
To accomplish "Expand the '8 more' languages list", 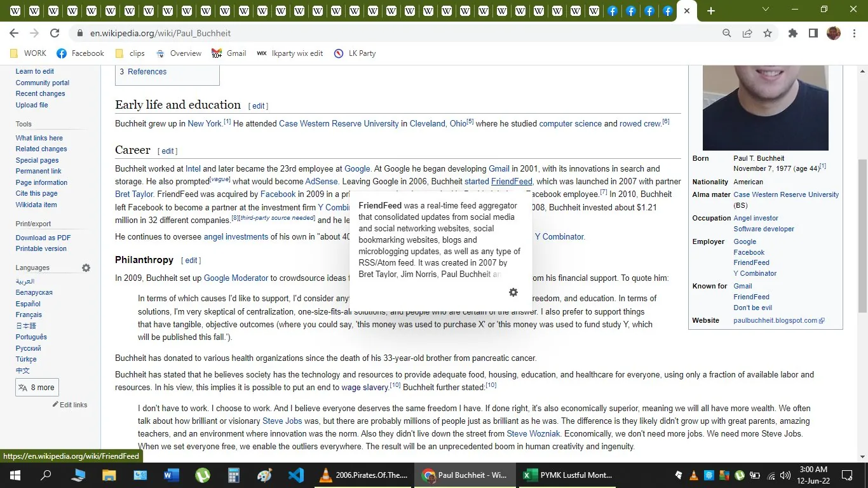I will point(36,387).
